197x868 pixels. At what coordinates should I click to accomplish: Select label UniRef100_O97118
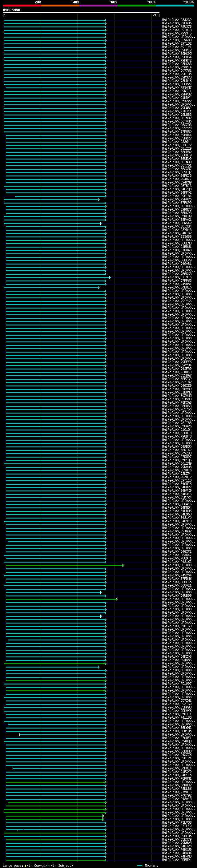pos(177,481)
